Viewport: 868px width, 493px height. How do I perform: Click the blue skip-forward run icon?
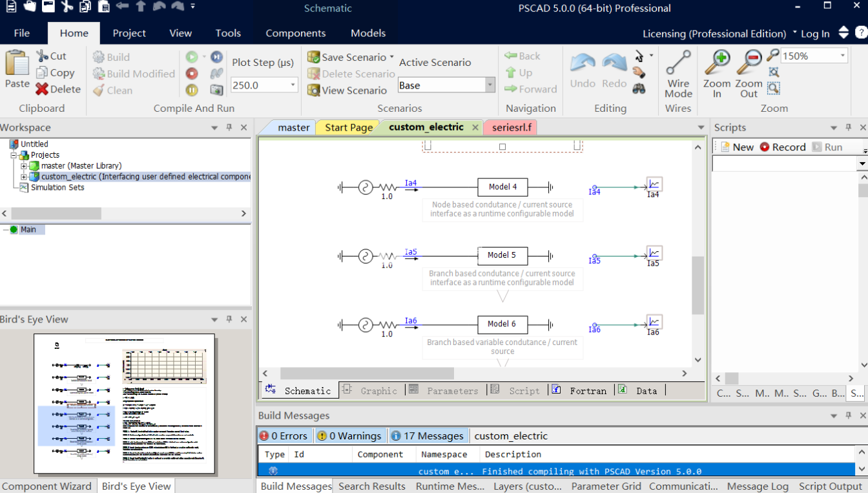pos(217,57)
